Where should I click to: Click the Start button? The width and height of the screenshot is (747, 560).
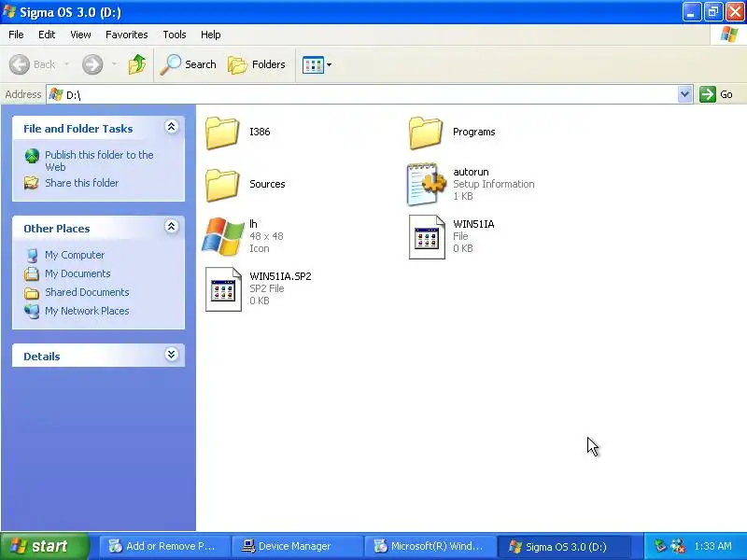coord(44,546)
